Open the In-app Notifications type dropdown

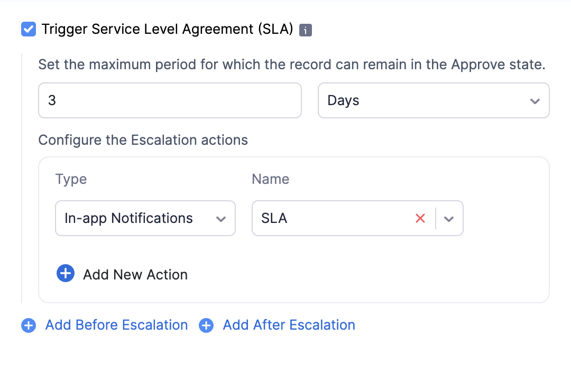pyautogui.click(x=145, y=218)
